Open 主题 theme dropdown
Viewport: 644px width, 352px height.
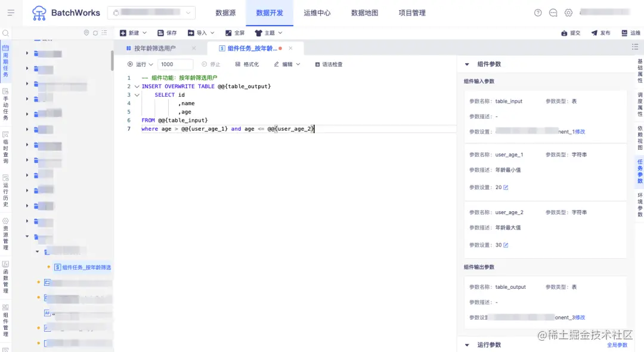point(268,33)
